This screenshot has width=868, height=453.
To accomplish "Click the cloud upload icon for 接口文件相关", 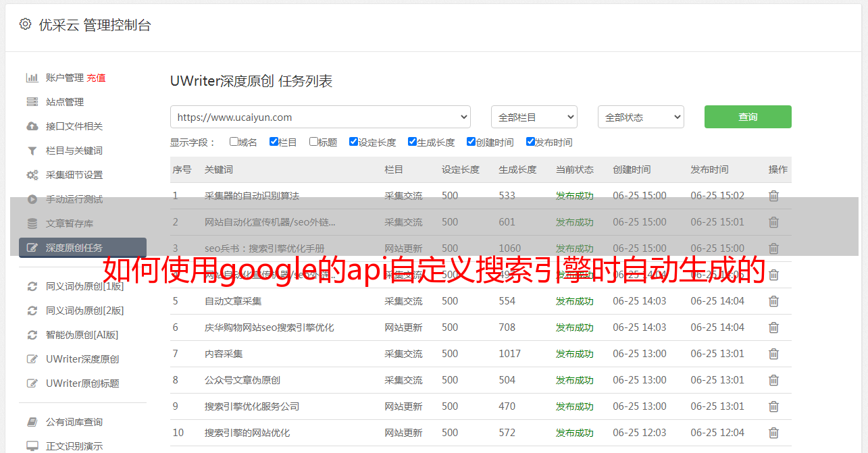I will [32, 126].
